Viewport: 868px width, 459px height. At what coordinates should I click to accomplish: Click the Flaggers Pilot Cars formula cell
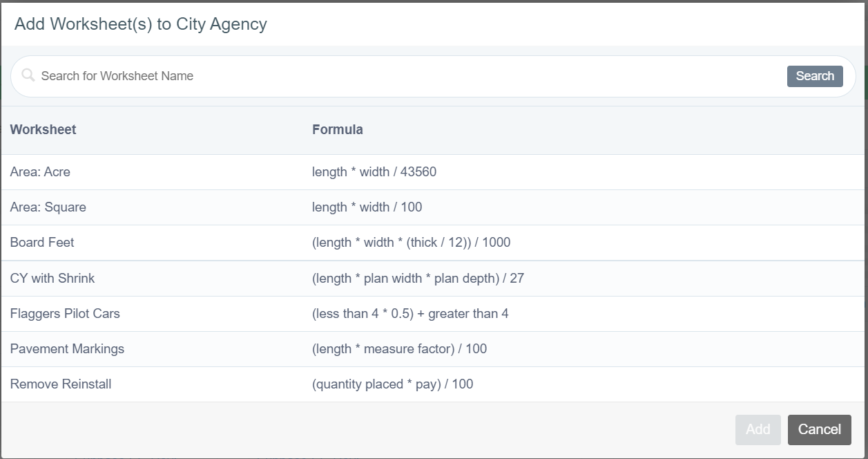pyautogui.click(x=410, y=314)
